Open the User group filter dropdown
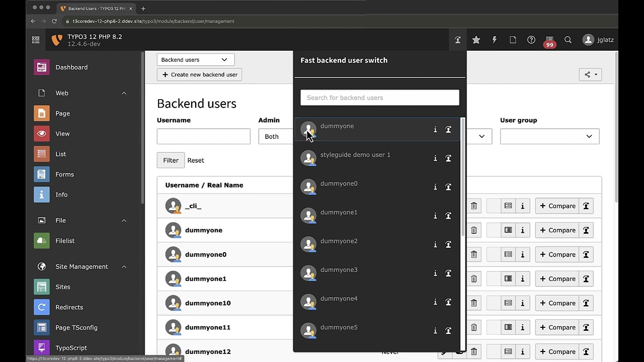 [x=549, y=136]
